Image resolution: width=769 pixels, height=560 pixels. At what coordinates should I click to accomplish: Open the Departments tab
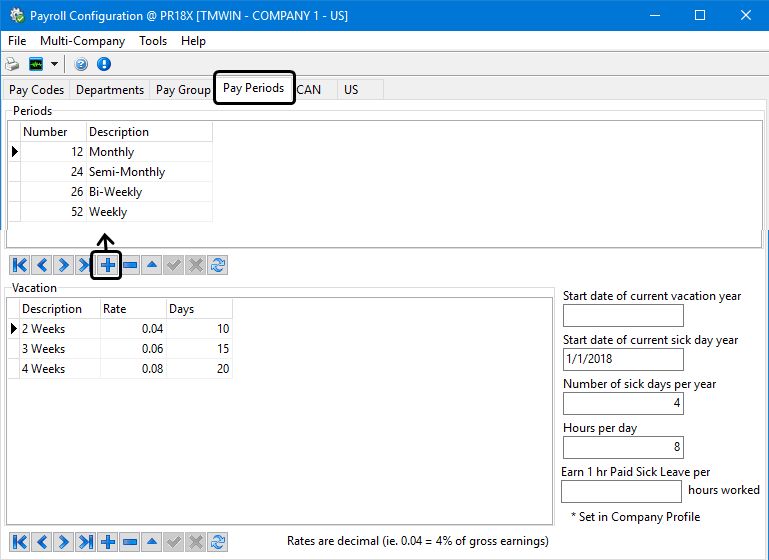110,90
